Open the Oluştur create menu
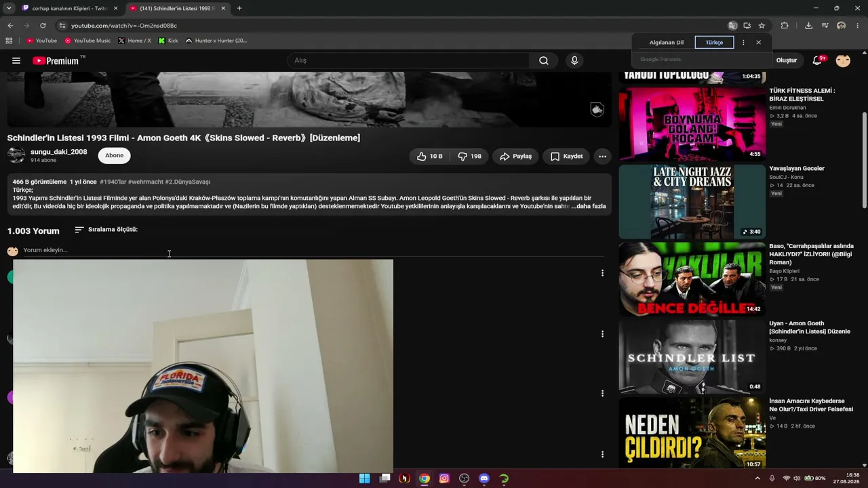Viewport: 868px width, 488px height. (787, 60)
